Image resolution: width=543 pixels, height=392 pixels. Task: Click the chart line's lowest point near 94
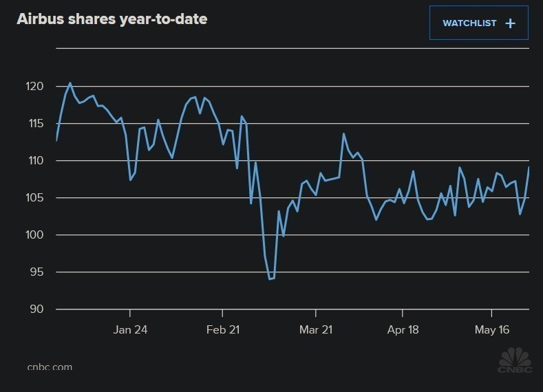pyautogui.click(x=270, y=279)
